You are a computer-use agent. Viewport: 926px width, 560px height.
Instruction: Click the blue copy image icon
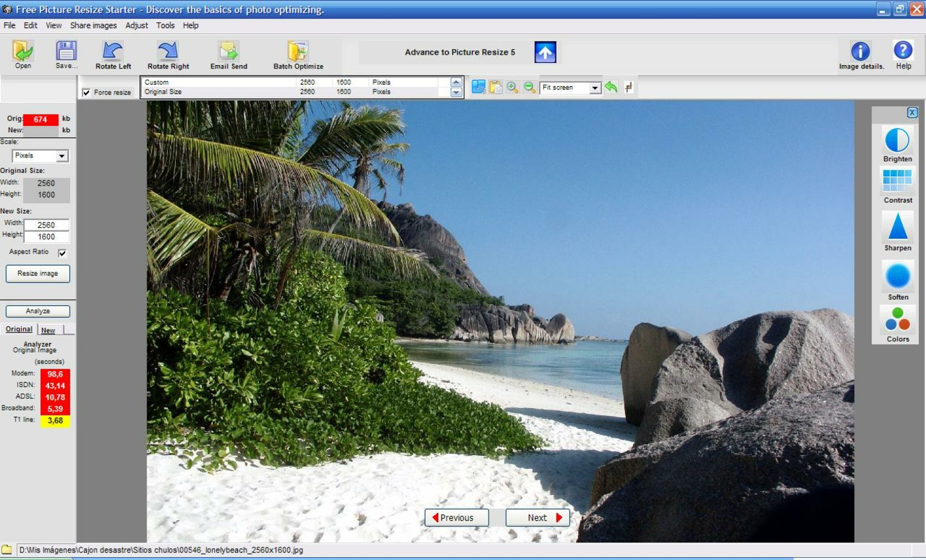pyautogui.click(x=479, y=87)
